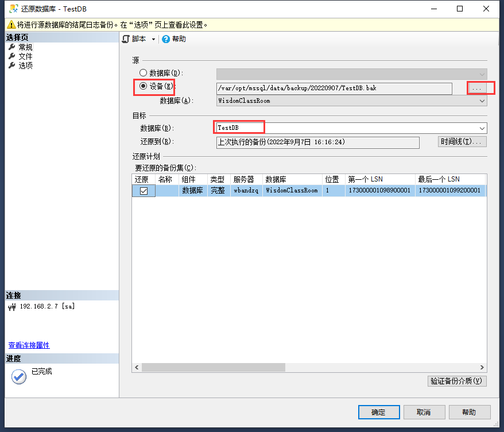Select the 常规 page wrench icon
504x432 pixels.
tap(11, 47)
